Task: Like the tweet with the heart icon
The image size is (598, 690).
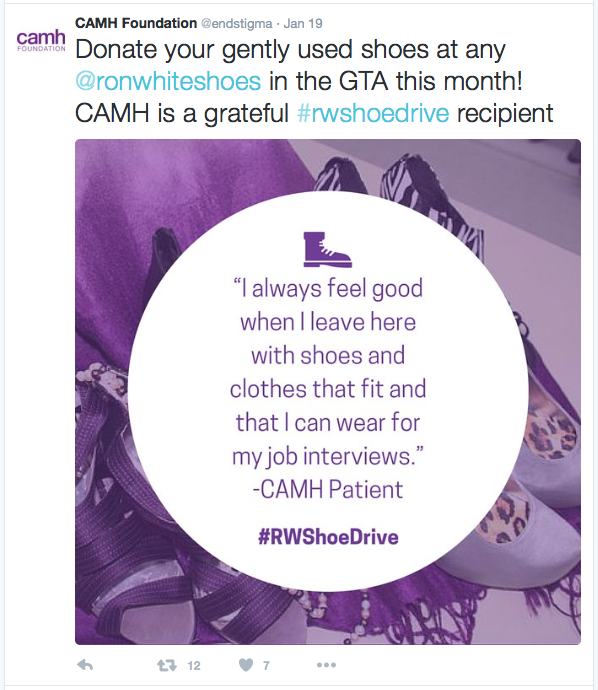Action: (246, 665)
